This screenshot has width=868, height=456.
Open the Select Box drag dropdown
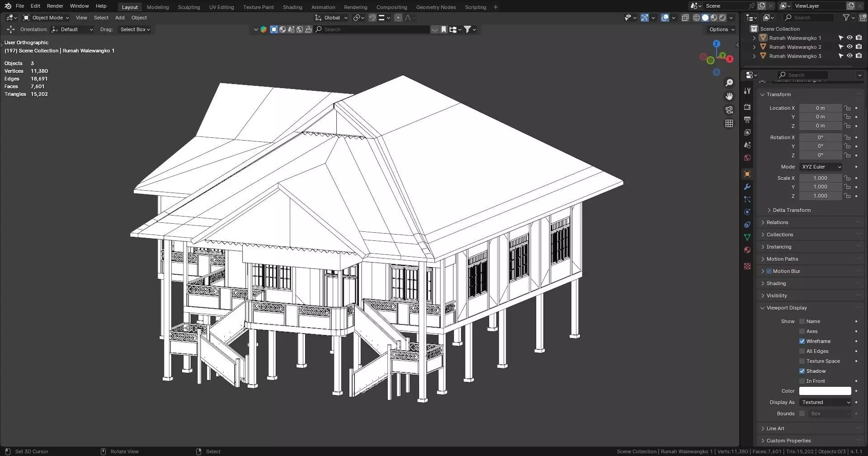135,29
